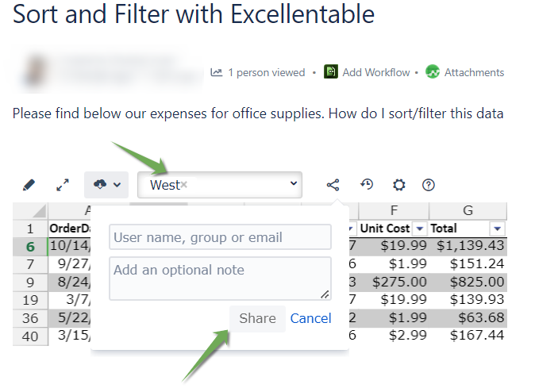Click the cell showing $1,139.43
This screenshot has height=392, width=535.
click(468, 246)
